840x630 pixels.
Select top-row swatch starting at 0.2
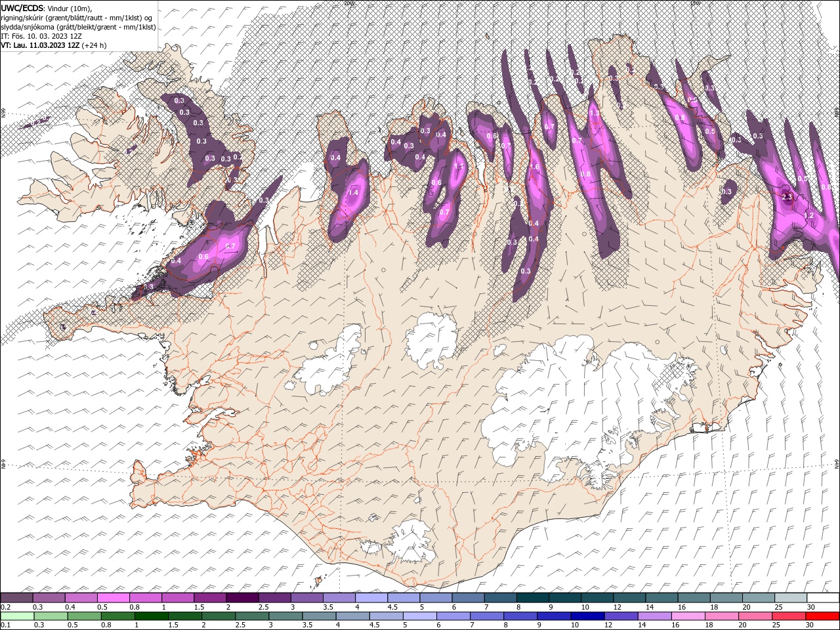tap(16, 598)
